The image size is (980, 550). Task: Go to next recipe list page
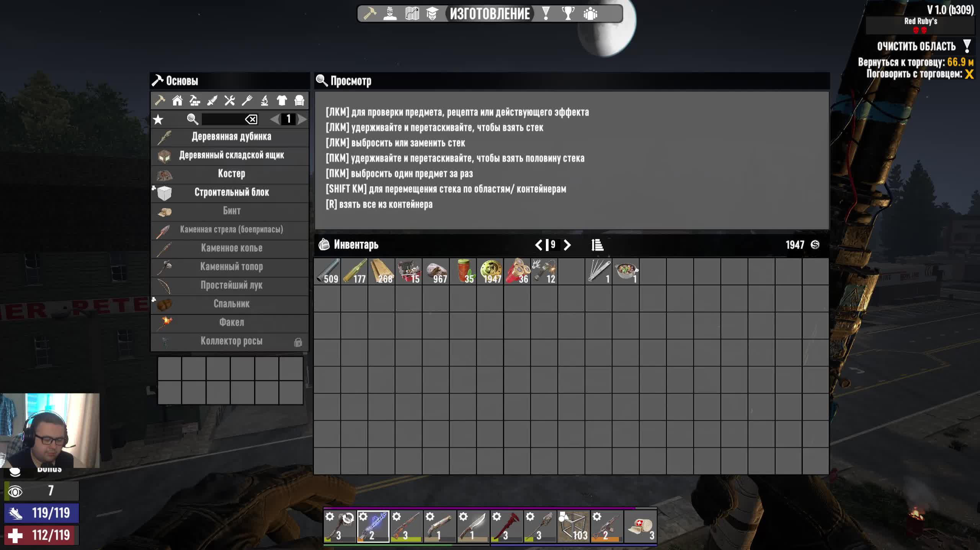tap(302, 120)
